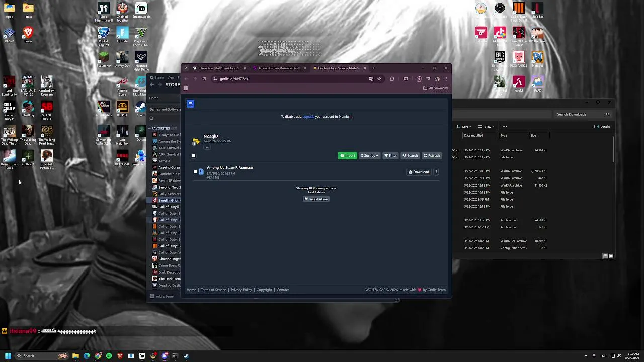The image size is (644, 362).
Task: Go to Gofile footer Home link
Action: 191,290
